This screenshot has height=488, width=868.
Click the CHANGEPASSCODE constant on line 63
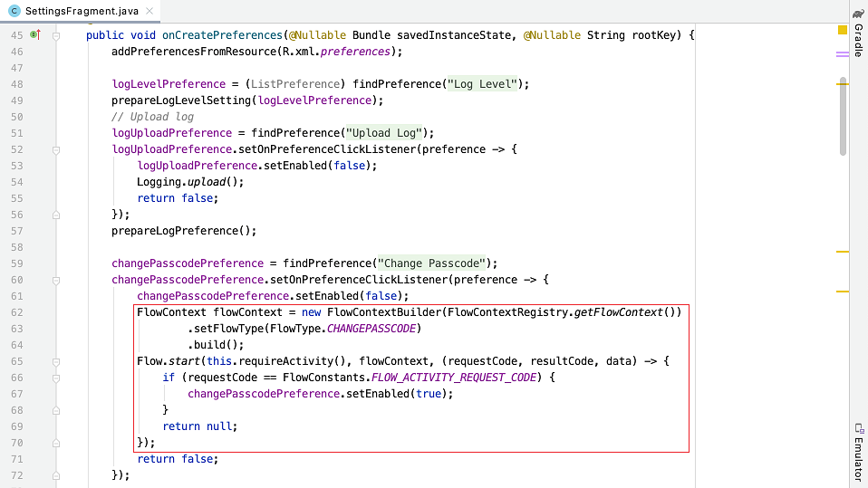(371, 329)
